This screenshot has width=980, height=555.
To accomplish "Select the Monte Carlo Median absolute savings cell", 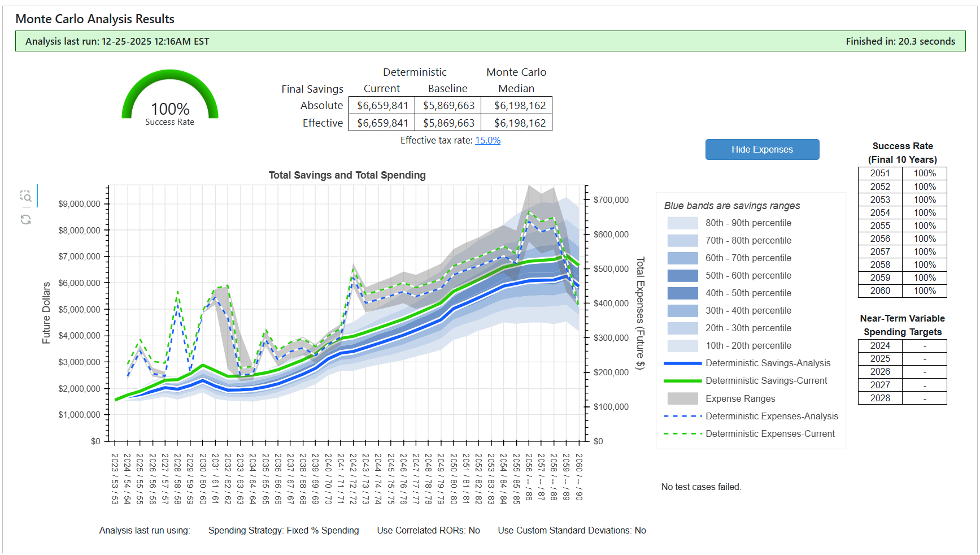I will 519,106.
